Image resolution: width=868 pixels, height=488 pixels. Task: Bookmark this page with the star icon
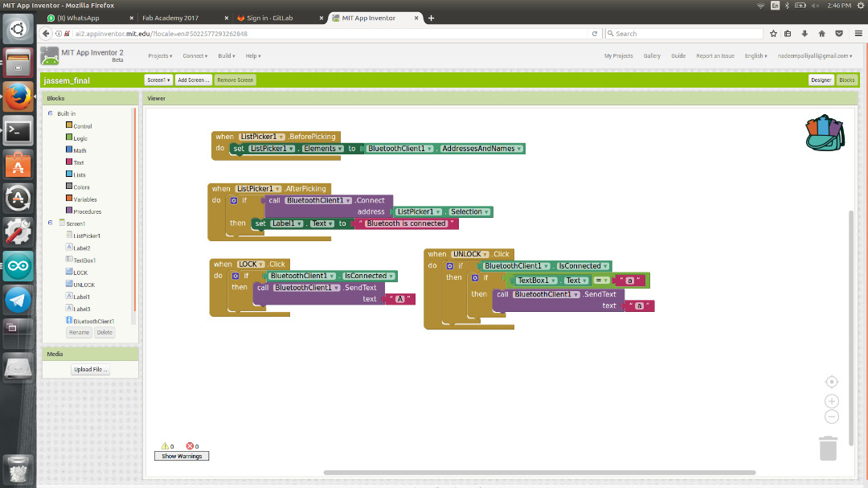point(773,33)
